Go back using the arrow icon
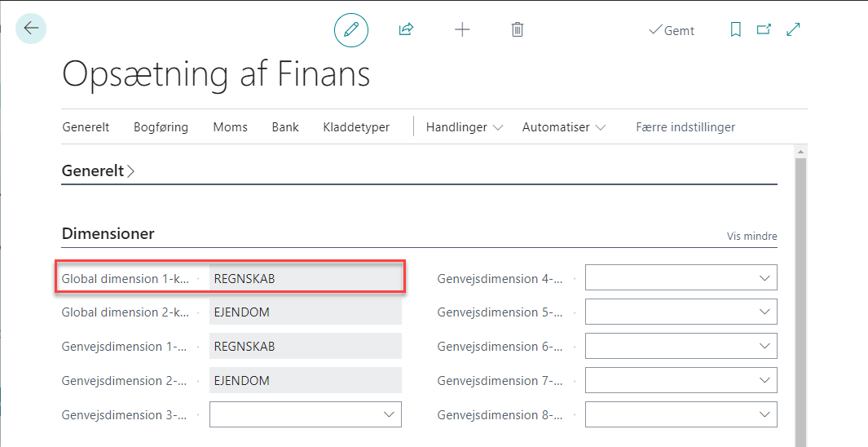Screen dimensions: 868x447 click(x=31, y=29)
